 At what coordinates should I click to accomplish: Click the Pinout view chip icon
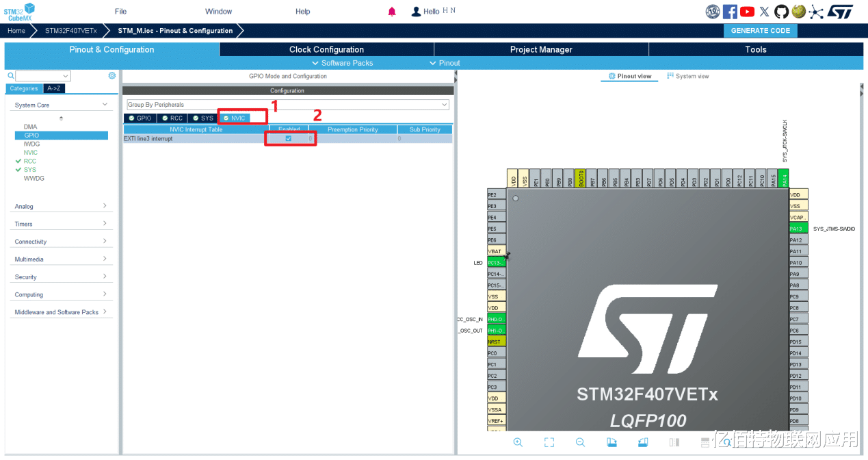(611, 76)
